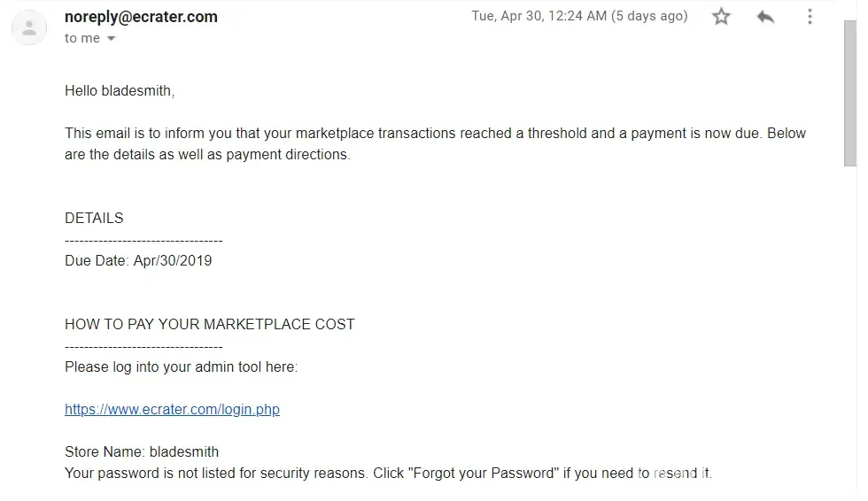Click the 'HOW TO PAY YOUR MARKETPLACE COST' heading
Image resolution: width=868 pixels, height=501 pixels.
(209, 325)
